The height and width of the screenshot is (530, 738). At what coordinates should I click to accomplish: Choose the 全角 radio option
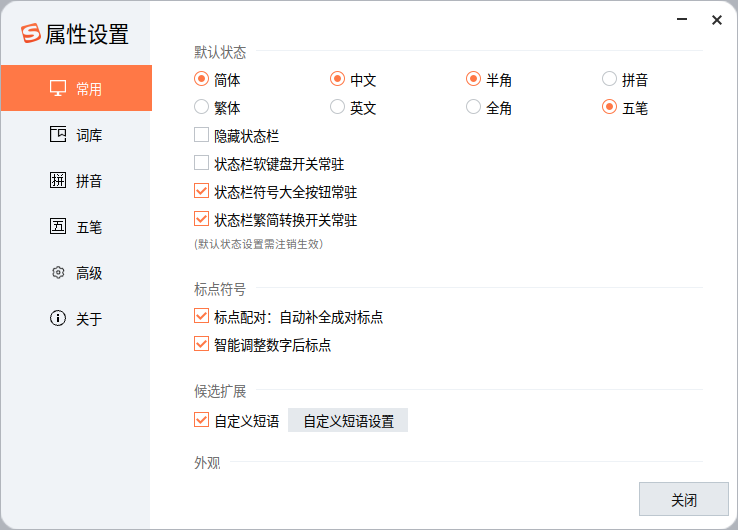click(473, 107)
